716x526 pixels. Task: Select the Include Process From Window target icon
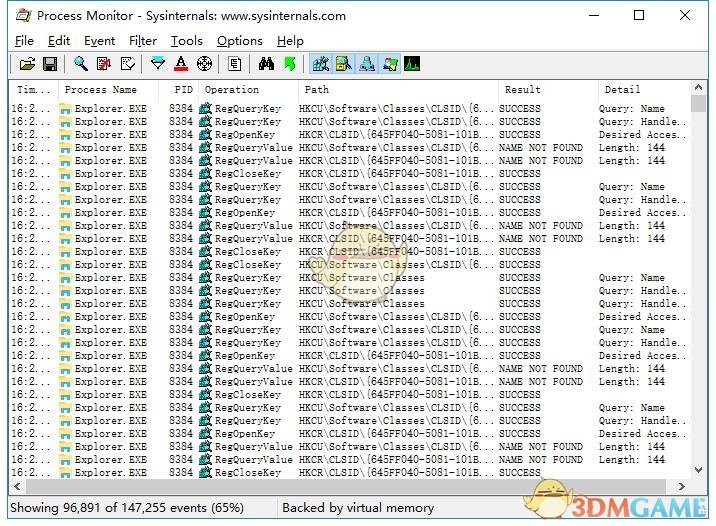coord(204,64)
